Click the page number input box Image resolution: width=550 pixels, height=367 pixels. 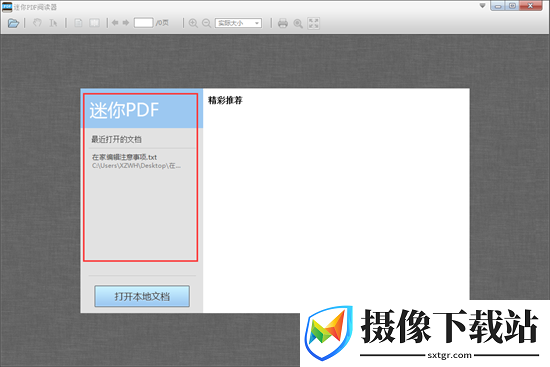pyautogui.click(x=143, y=23)
